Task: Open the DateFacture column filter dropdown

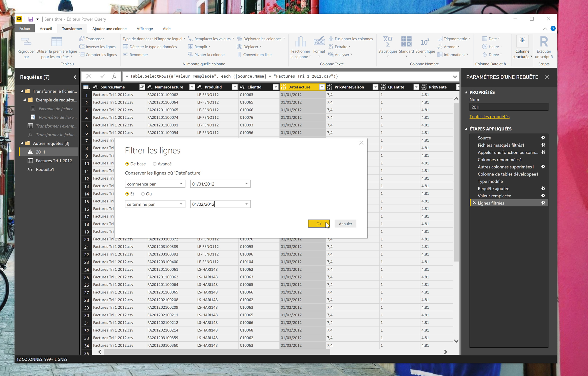Action: click(x=322, y=87)
